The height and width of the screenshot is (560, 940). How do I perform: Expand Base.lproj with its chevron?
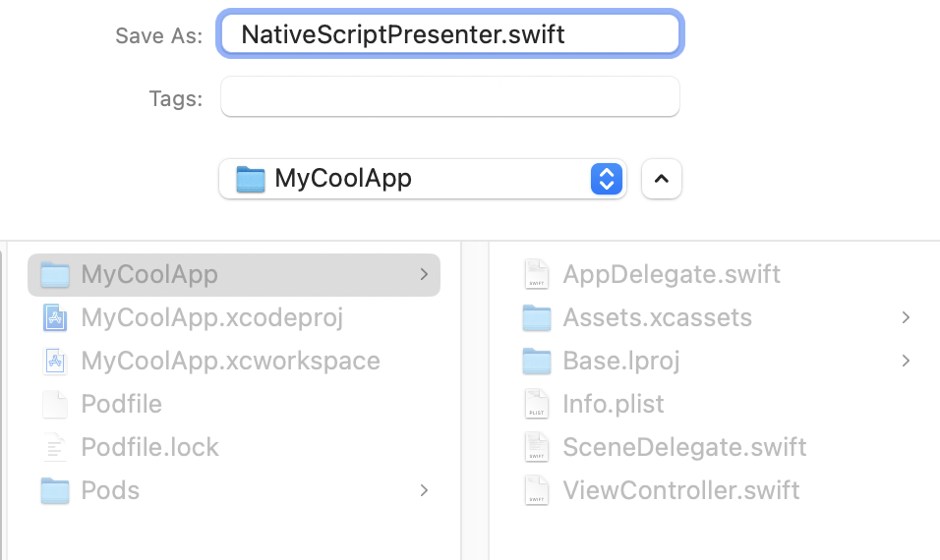pos(906,361)
